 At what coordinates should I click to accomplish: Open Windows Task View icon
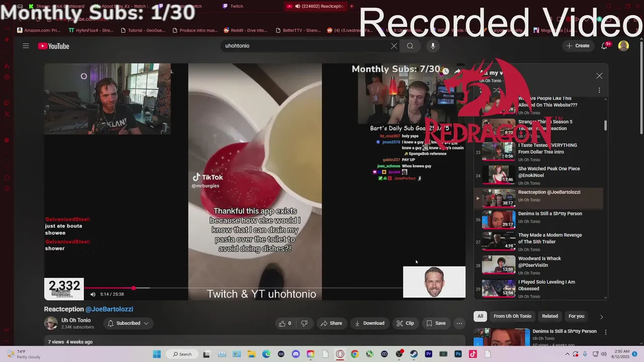pyautogui.click(x=206, y=354)
